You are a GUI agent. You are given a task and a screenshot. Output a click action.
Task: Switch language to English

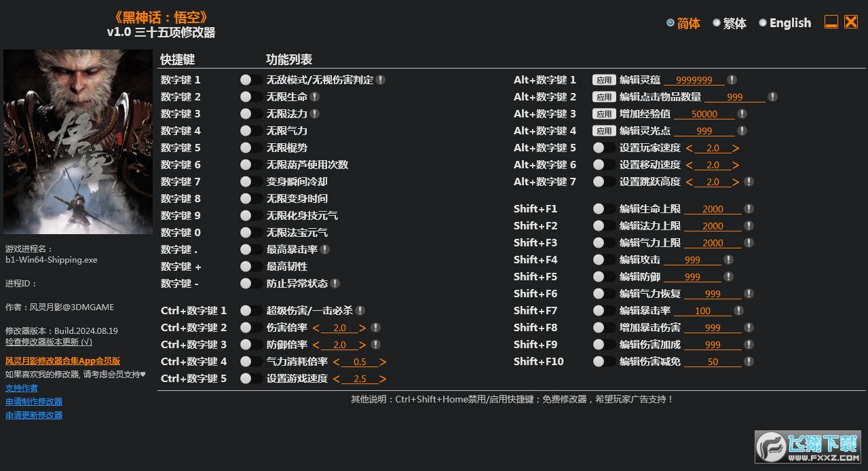click(763, 23)
